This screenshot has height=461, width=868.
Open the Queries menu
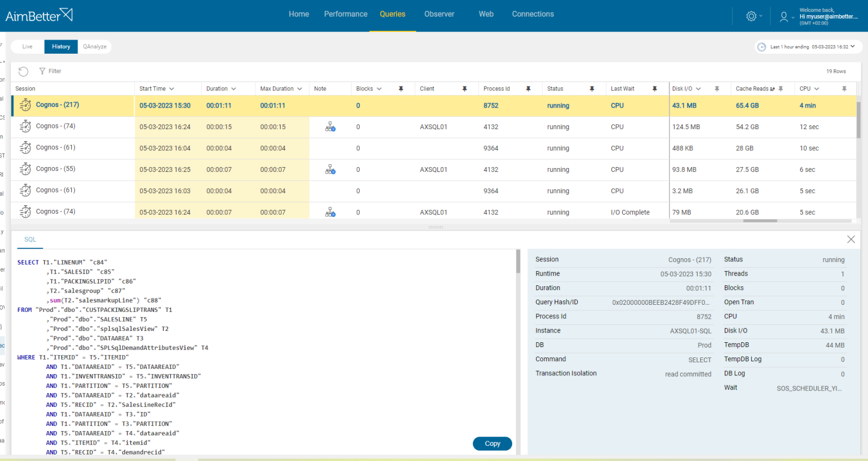(x=392, y=14)
